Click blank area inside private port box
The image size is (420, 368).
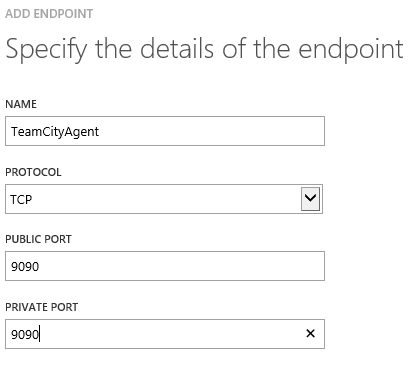tap(170, 334)
